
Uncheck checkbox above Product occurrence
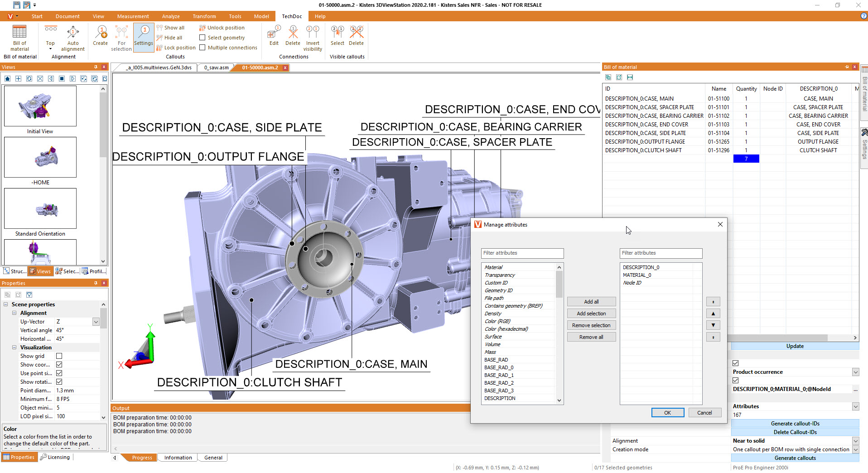736,363
